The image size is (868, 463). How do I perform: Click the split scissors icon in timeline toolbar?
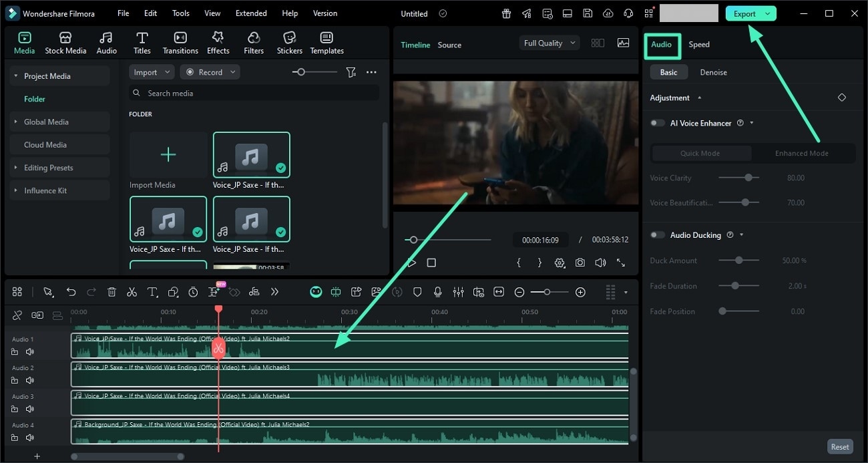point(132,292)
